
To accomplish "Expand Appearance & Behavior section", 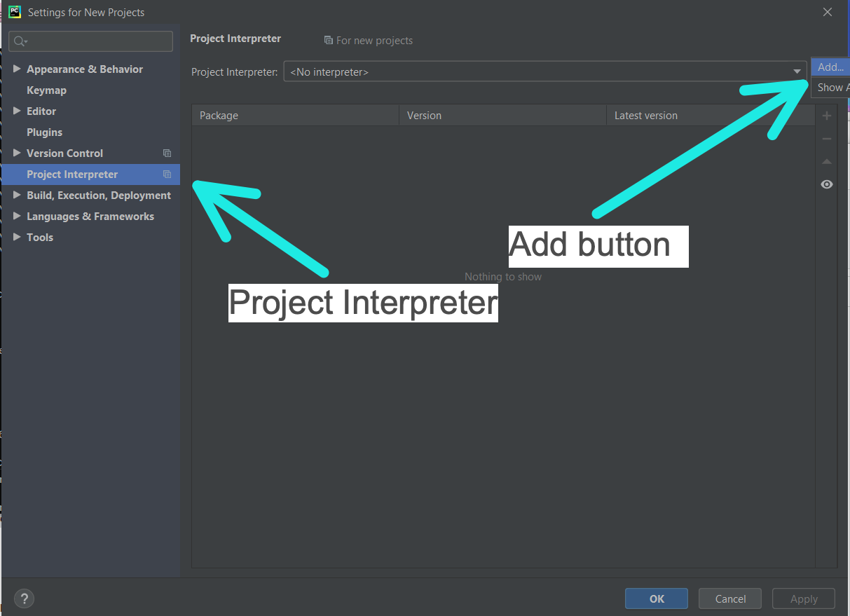I will (x=18, y=69).
